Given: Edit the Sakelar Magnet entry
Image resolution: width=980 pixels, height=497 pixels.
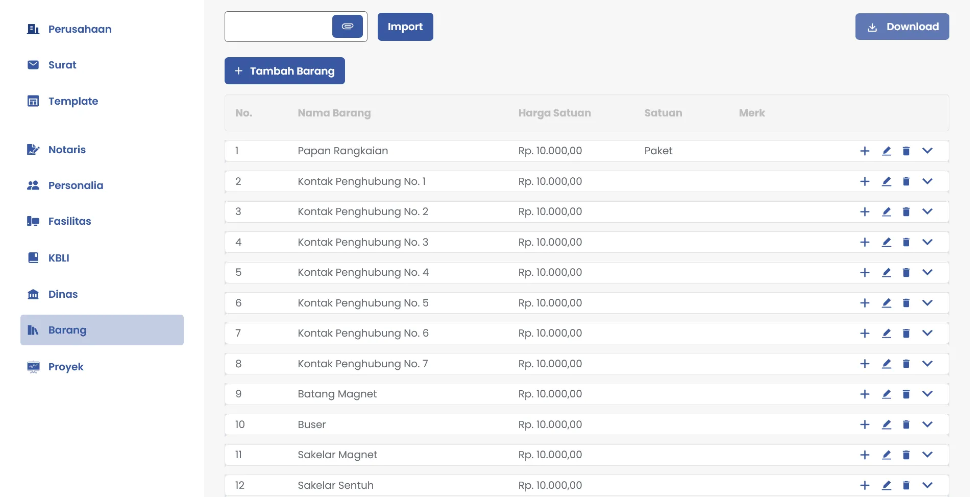Looking at the screenshot, I should (x=887, y=455).
